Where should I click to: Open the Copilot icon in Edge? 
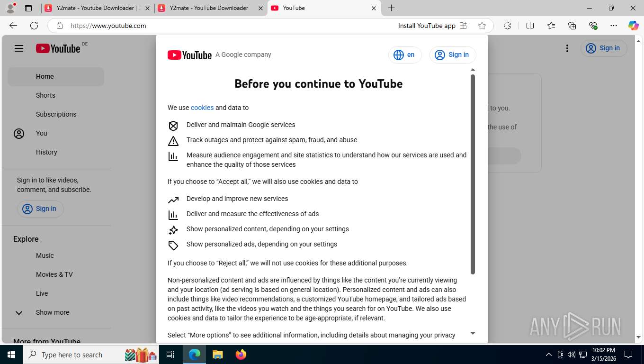coord(633,26)
